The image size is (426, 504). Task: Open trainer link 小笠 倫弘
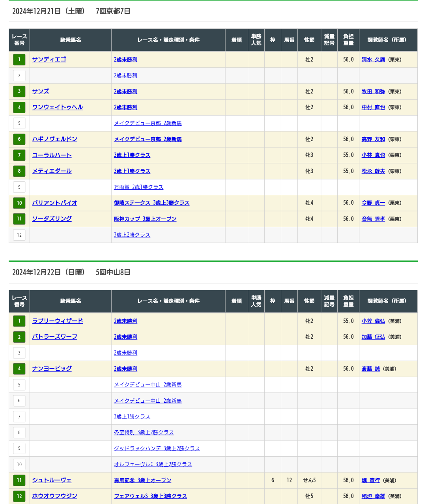373,321
